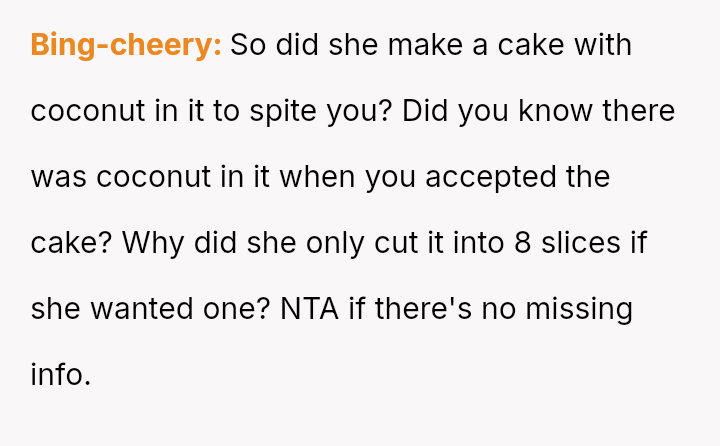Viewport: 720px width, 446px height.
Task: Click the final word "info."
Action: pyautogui.click(x=61, y=375)
